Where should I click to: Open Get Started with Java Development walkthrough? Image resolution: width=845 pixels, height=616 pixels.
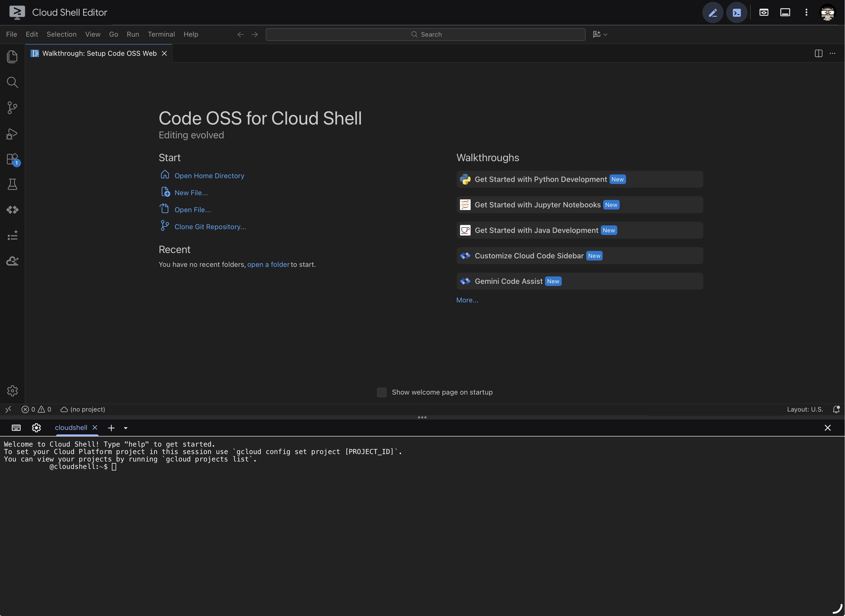click(580, 230)
